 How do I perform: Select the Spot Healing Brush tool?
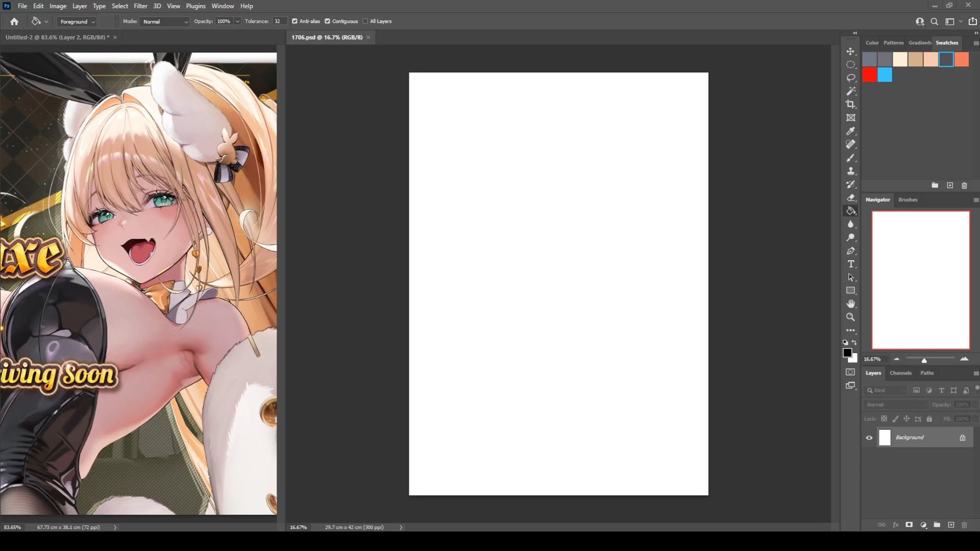[850, 144]
